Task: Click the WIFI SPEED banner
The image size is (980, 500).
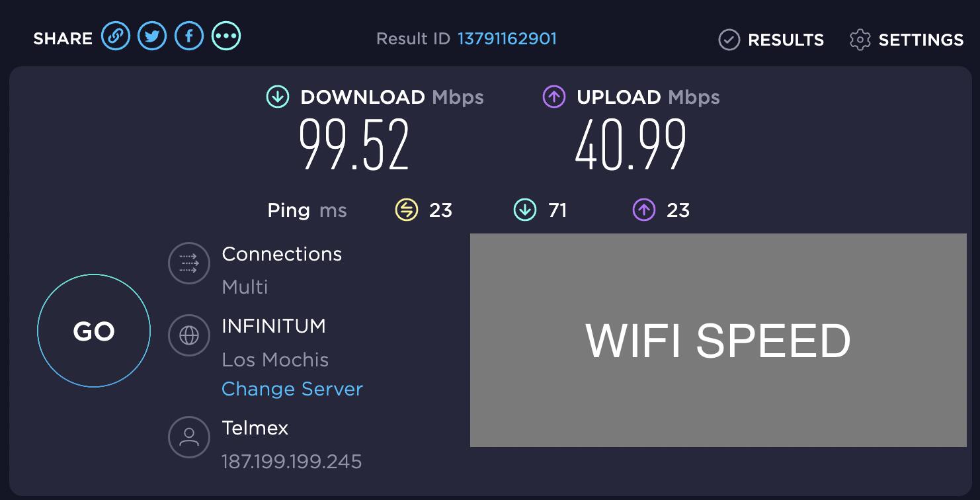Action: tap(718, 340)
